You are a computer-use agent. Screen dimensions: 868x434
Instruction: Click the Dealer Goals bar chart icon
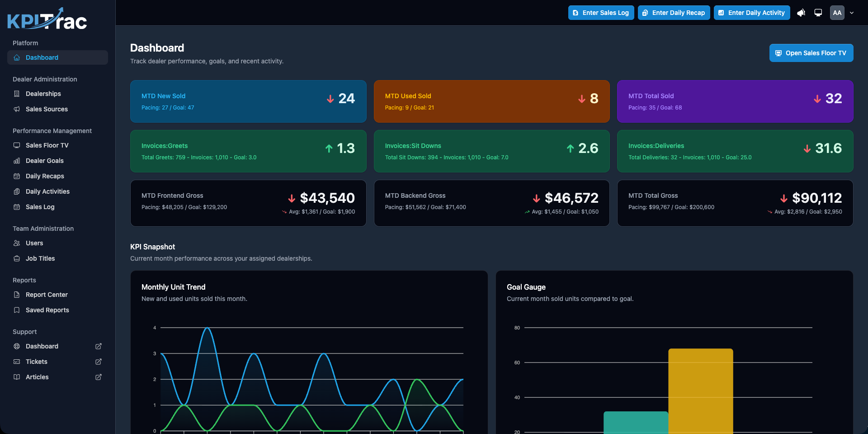17,161
